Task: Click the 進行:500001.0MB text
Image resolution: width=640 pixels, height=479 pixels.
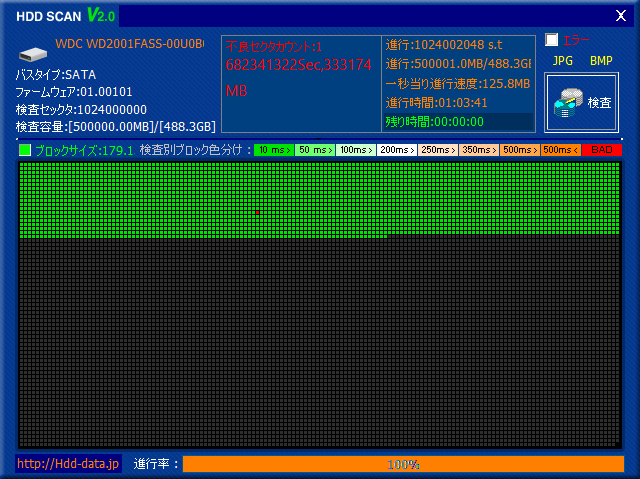Action: [x=458, y=64]
